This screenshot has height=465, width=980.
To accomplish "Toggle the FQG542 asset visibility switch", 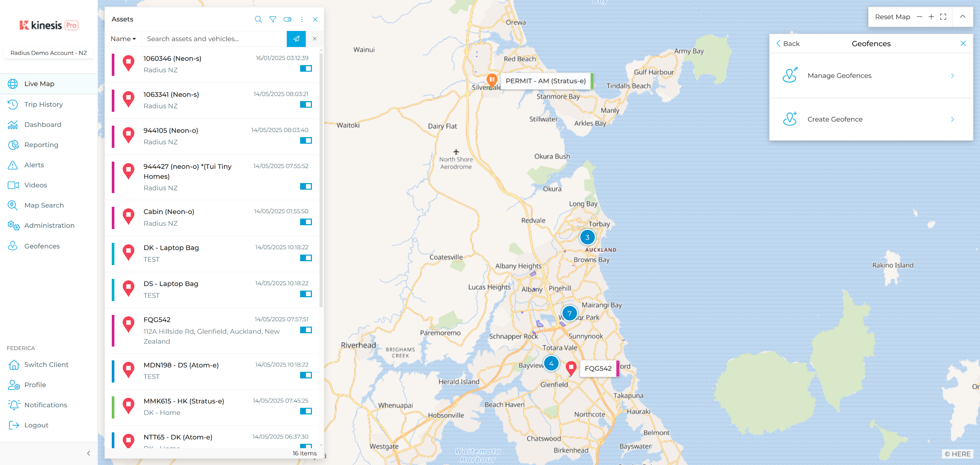I will 305,330.
